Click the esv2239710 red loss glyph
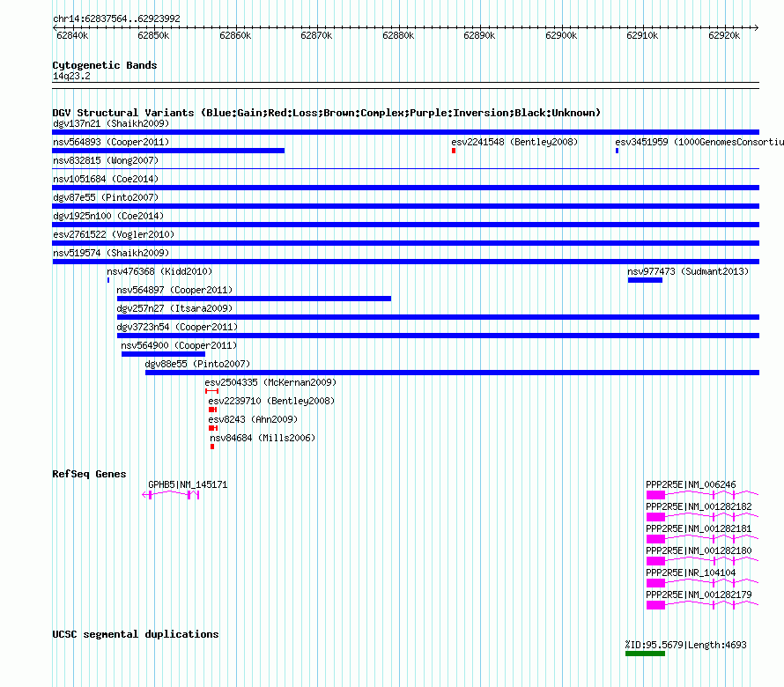This screenshot has width=784, height=687. click(213, 410)
